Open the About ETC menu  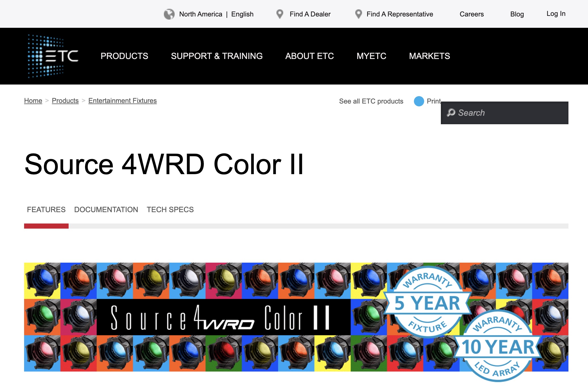[309, 56]
